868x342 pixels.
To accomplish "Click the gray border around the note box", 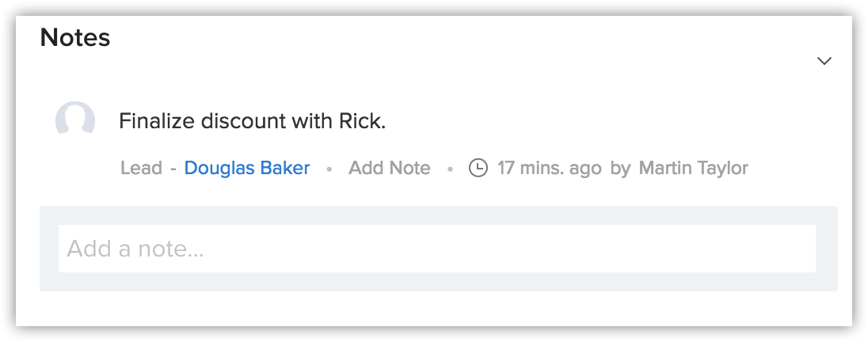I will (438, 282).
